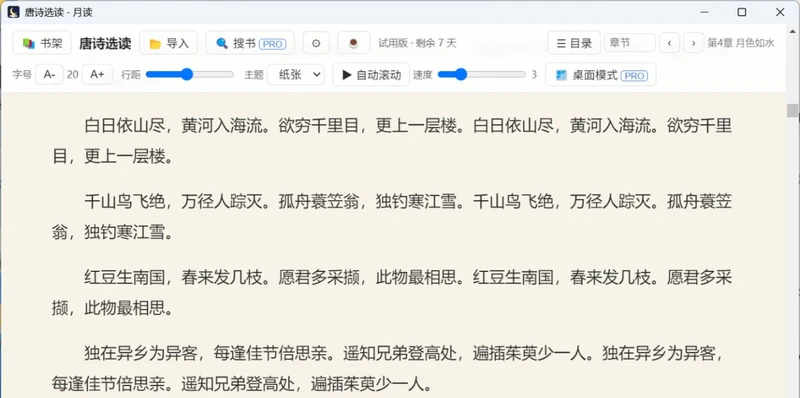Click the paragraph starting 独在异乡为异客
Image resolution: width=800 pixels, height=398 pixels.
(x=392, y=368)
